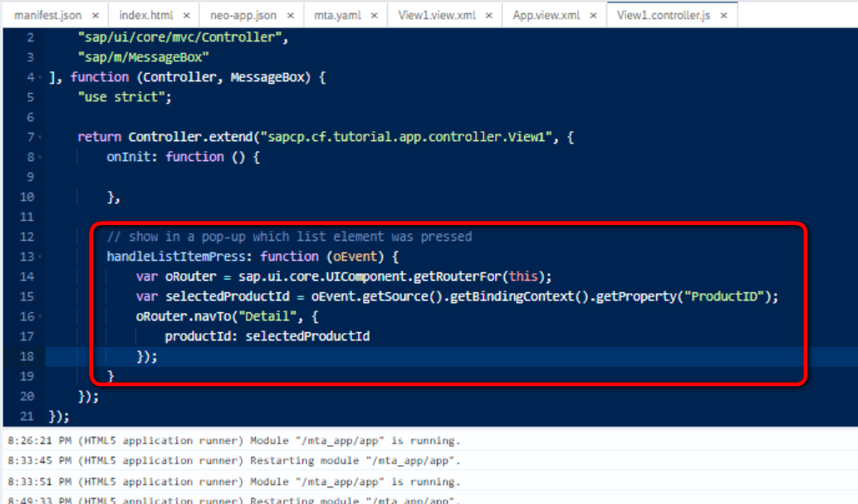858x504 pixels.
Task: Collapse code fold at line 7
Action: [40, 137]
